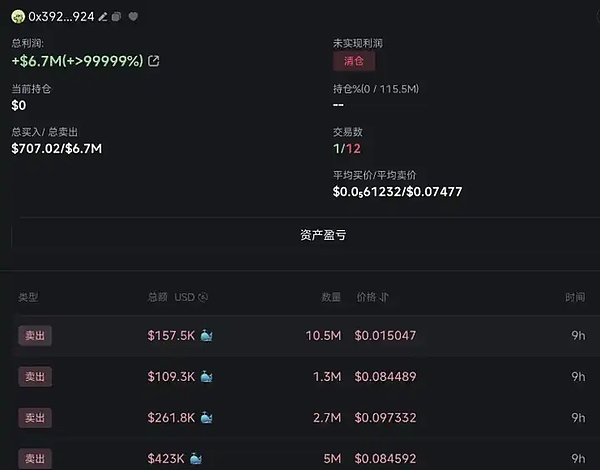
Task: Click the 类型 column header
Action: coord(28,297)
